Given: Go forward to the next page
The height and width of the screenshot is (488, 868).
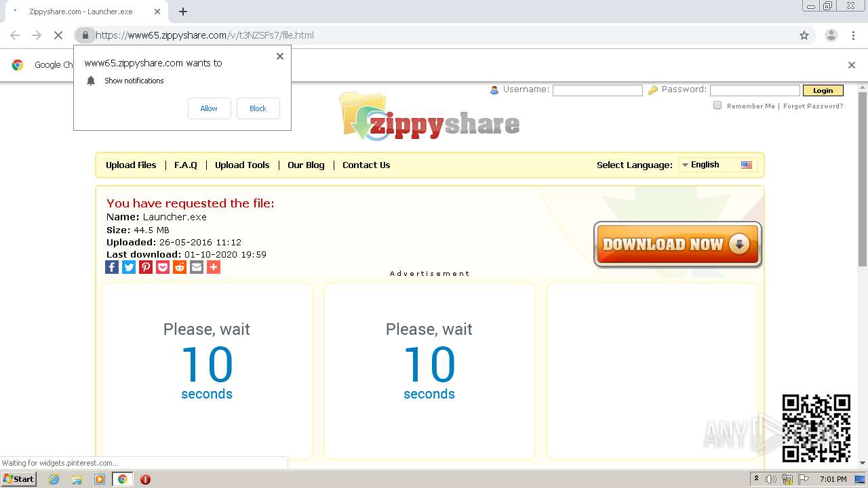Looking at the screenshot, I should click(37, 35).
